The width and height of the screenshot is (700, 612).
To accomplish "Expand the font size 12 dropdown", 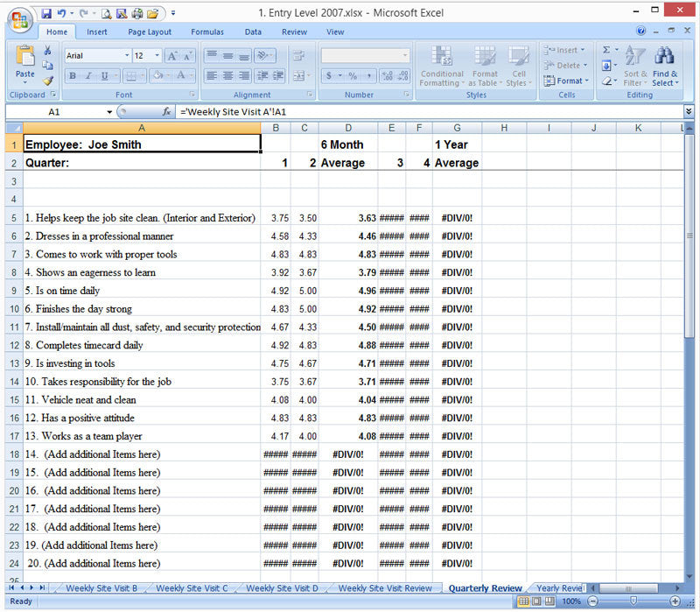I will [157, 56].
